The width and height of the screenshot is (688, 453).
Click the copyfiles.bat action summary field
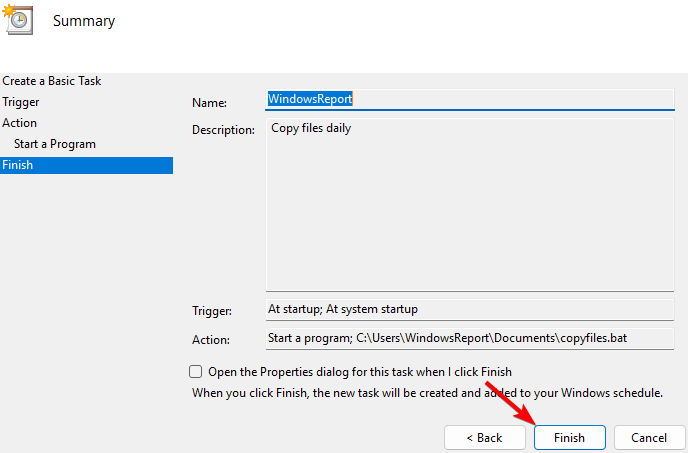(470, 338)
